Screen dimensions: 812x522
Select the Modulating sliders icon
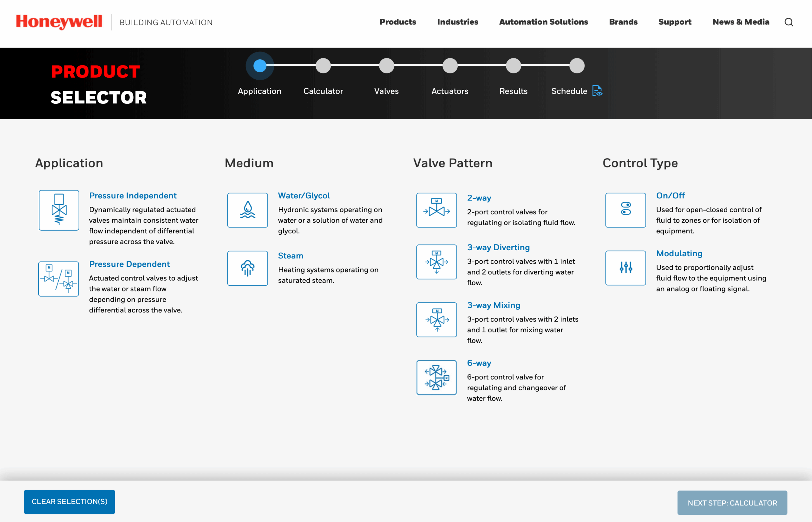click(625, 268)
